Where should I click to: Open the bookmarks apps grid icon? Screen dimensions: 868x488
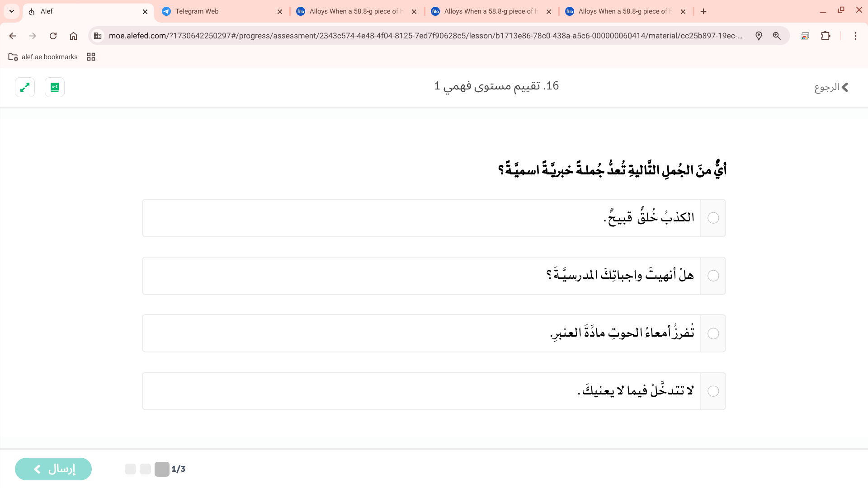pyautogui.click(x=91, y=57)
